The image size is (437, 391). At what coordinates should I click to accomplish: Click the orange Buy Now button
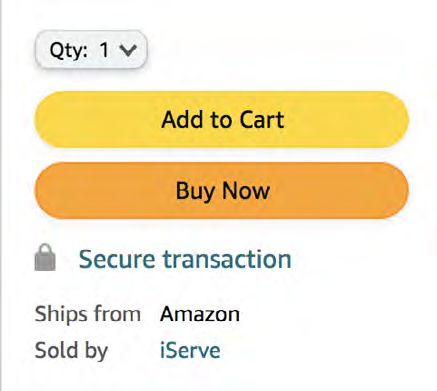(x=222, y=190)
